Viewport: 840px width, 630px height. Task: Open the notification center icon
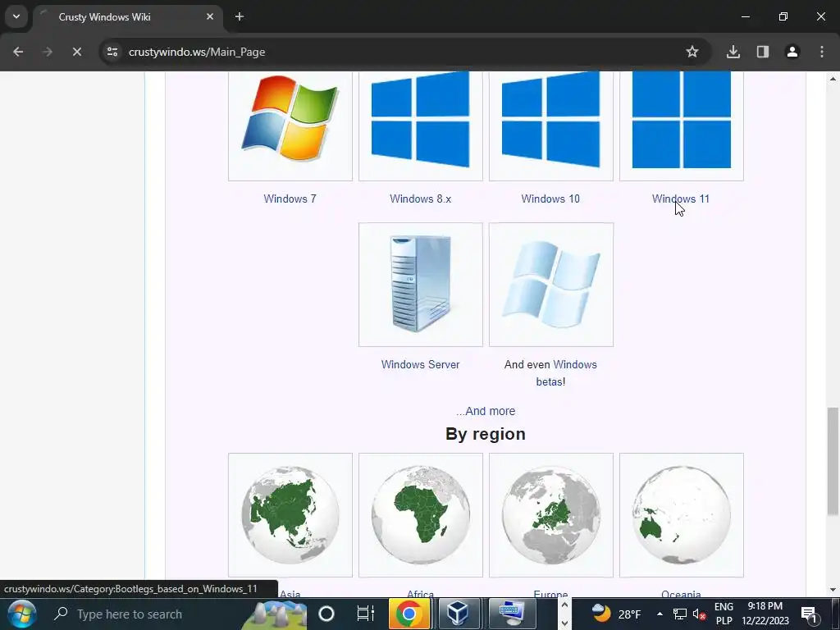point(810,614)
